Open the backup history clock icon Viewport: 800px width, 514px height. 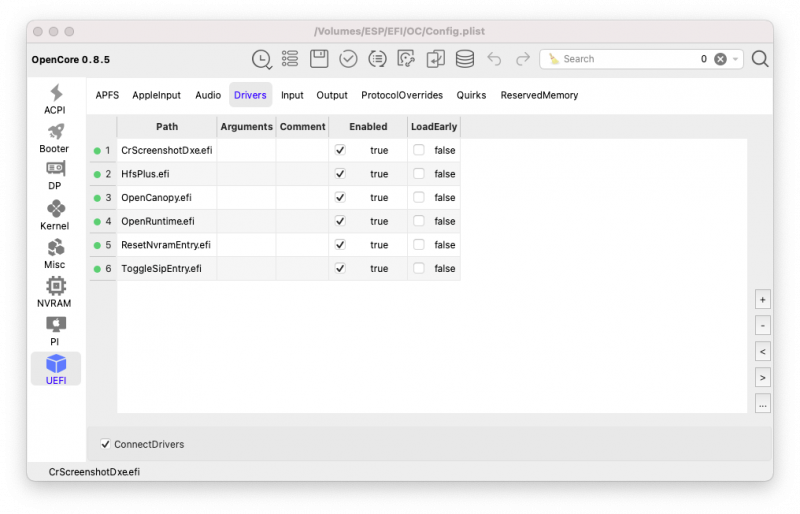click(261, 59)
